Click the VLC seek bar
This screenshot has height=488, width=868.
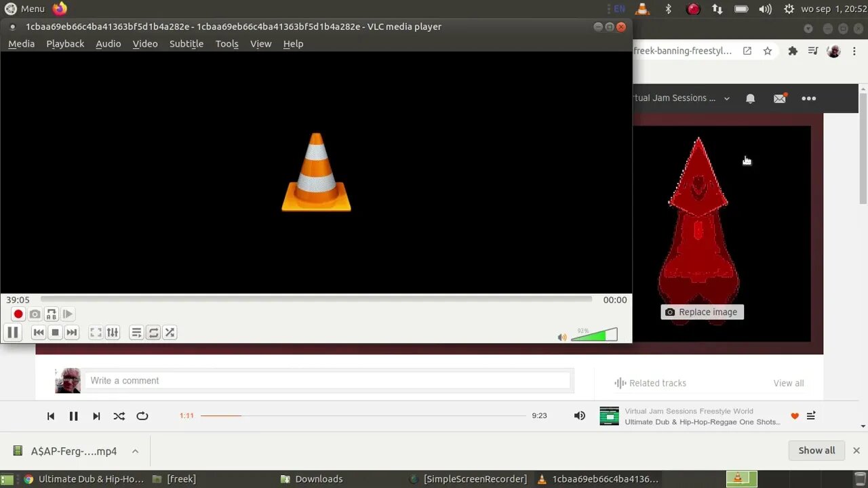coord(316,299)
